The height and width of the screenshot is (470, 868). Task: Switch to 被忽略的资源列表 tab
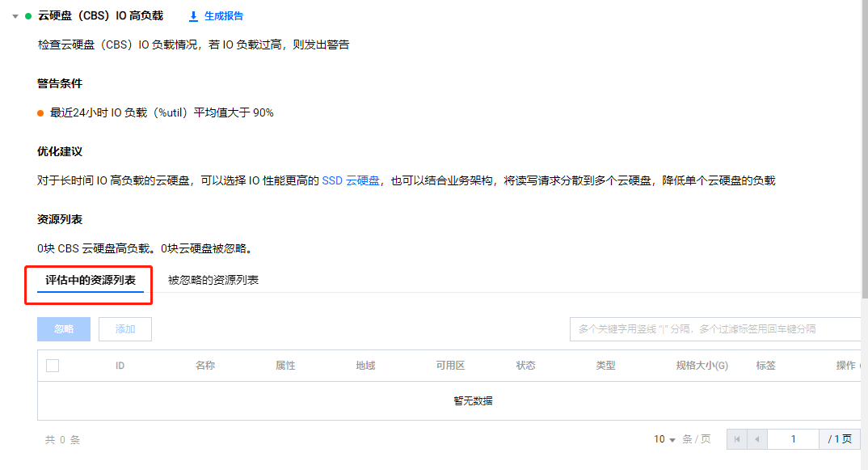coord(213,281)
